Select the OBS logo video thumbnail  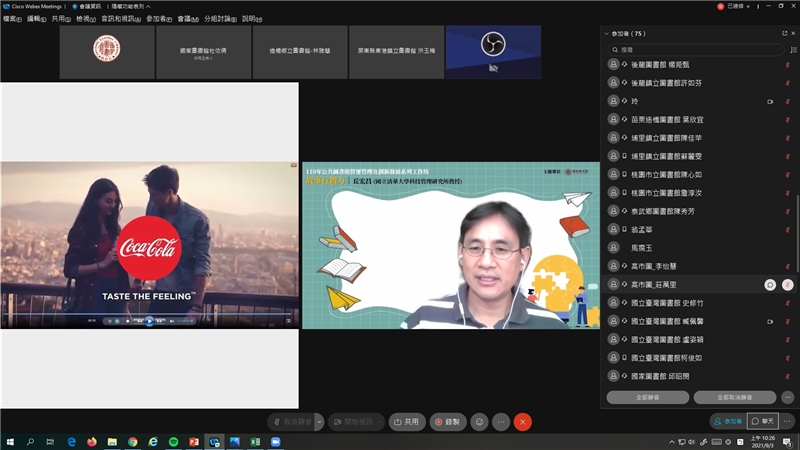pos(493,52)
